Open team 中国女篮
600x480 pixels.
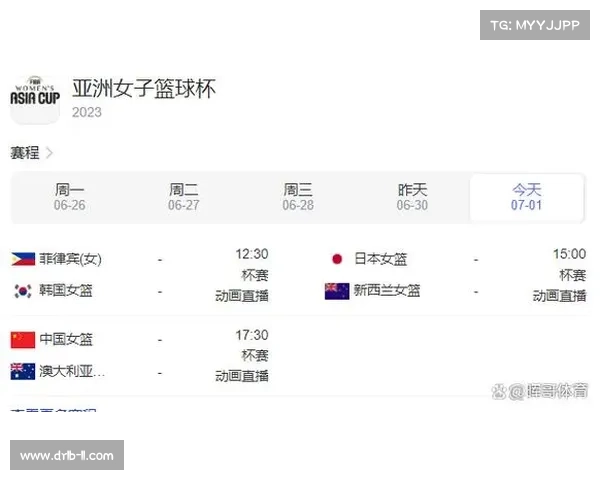point(66,340)
